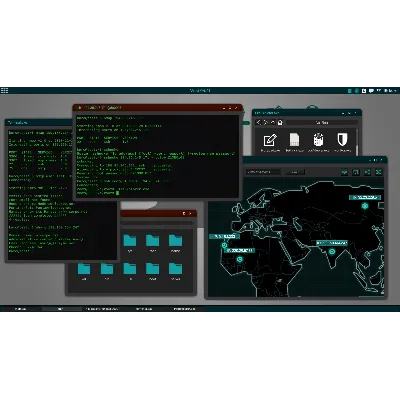Go forward using the settings window's forward arrow

[x=266, y=122]
